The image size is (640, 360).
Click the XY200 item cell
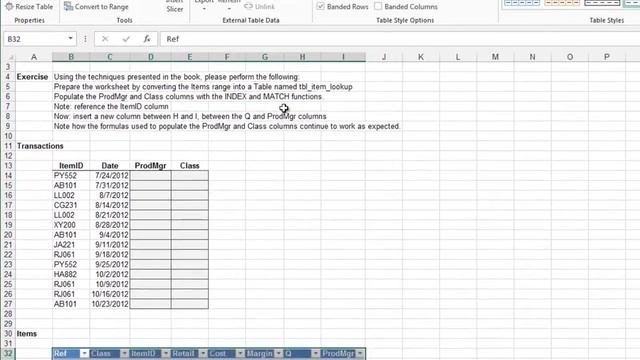tap(71, 225)
